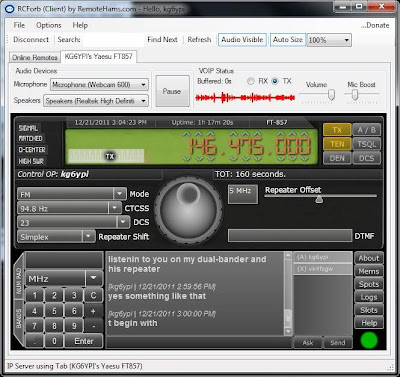Toggle the Audio Visible button
400x377 pixels.
click(242, 40)
